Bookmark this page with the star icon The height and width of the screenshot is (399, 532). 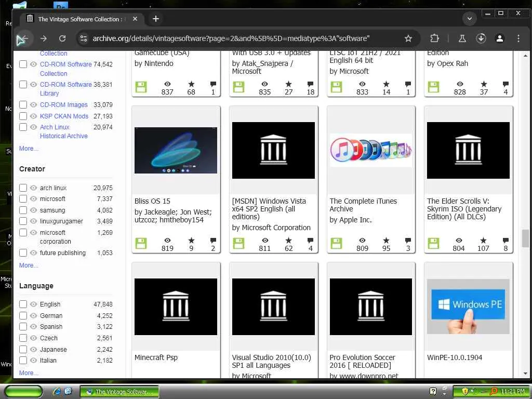click(x=408, y=38)
